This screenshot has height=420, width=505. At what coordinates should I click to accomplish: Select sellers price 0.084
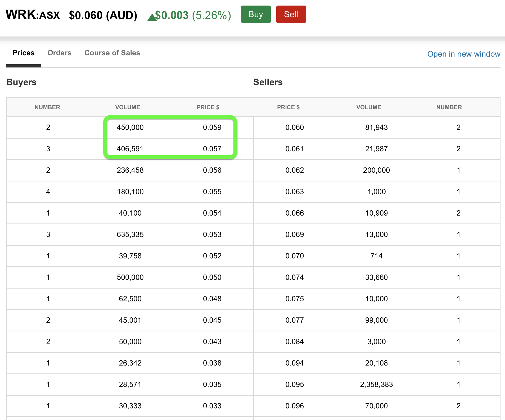pos(295,342)
